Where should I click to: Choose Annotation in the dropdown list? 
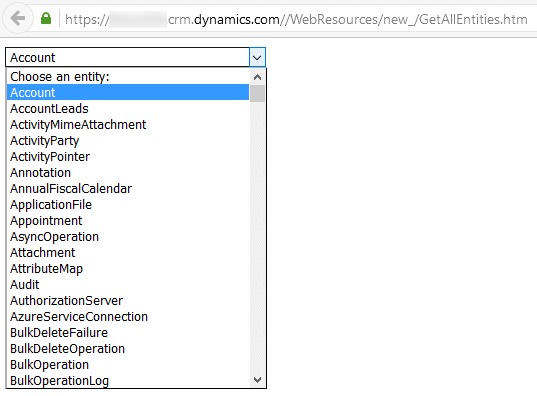128,173
